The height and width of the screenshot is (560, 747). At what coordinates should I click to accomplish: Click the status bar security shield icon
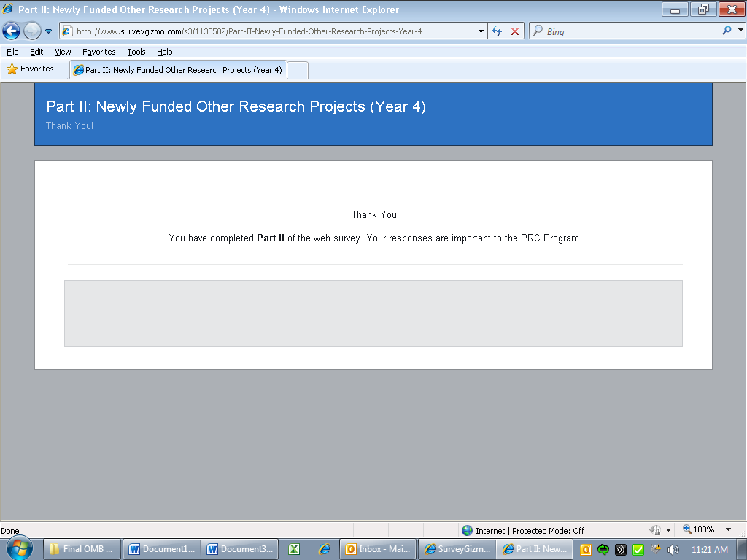pos(655,530)
